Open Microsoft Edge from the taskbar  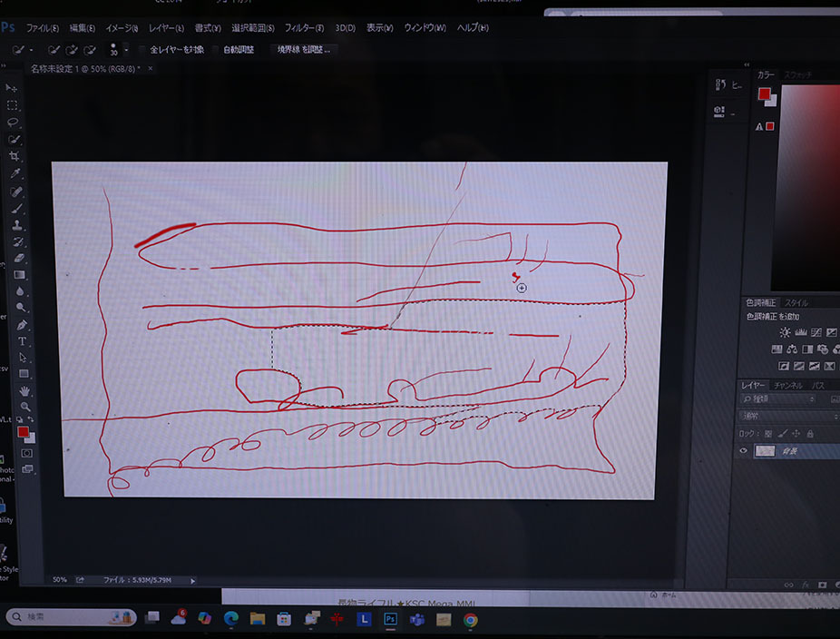[231, 619]
